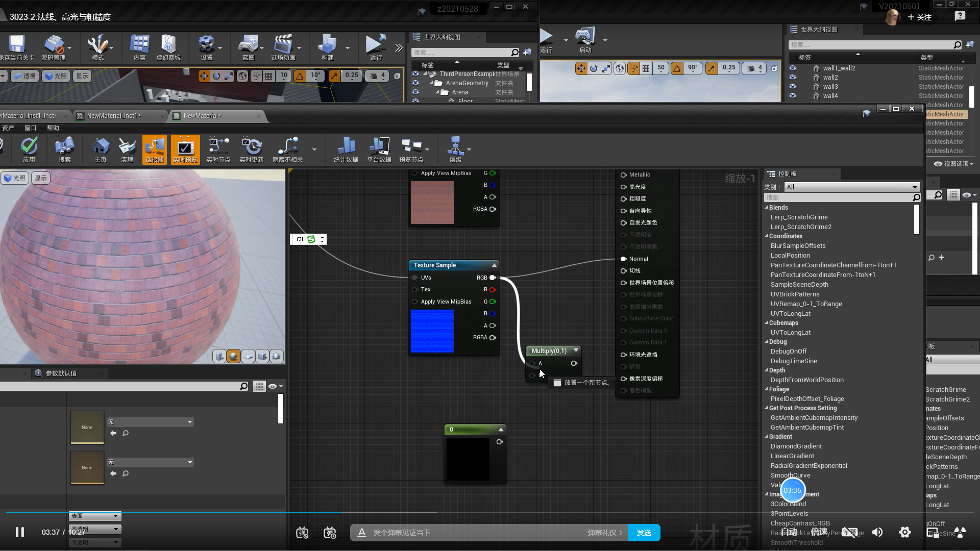Open the Marketplace (虚幻商城) icon
This screenshot has height=551, width=980.
point(168,47)
